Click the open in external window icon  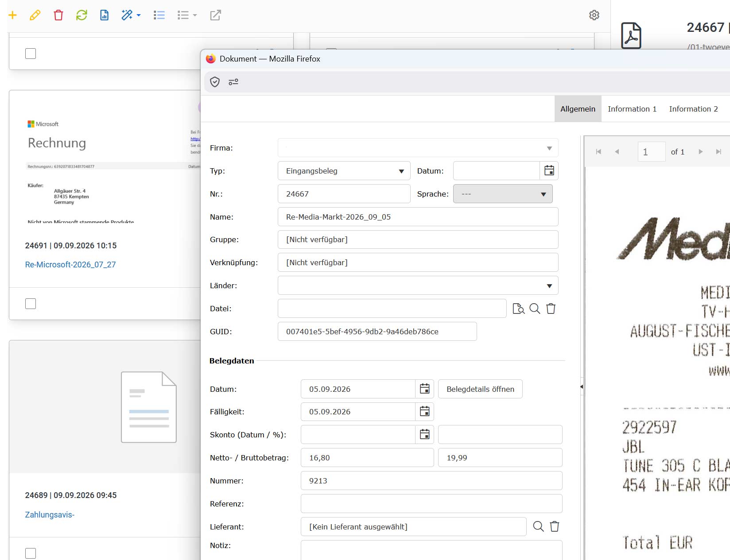[x=215, y=15]
